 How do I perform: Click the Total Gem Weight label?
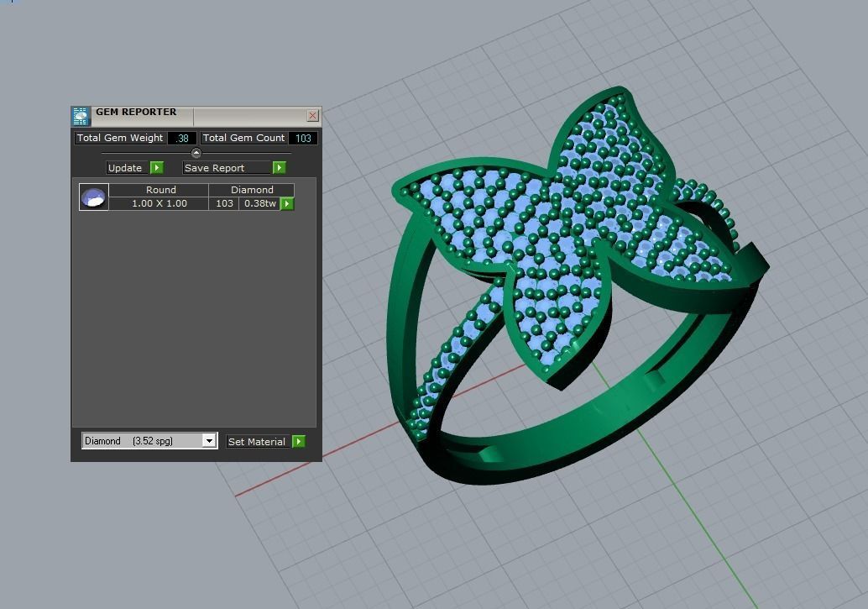tap(120, 138)
